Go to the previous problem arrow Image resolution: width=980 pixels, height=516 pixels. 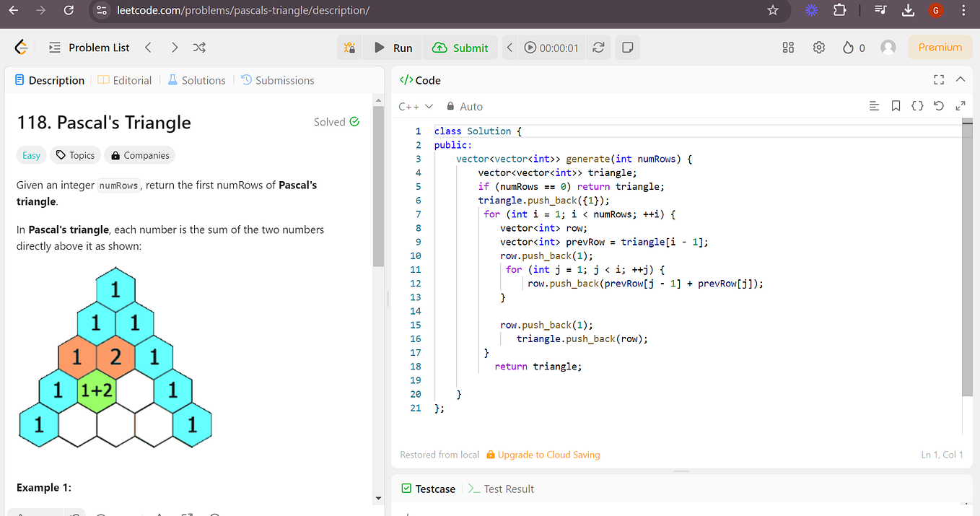148,48
